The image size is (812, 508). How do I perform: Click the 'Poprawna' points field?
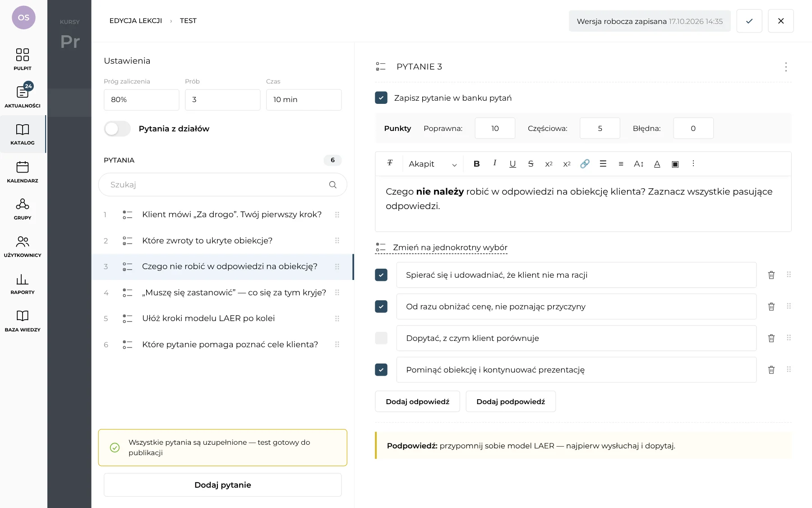click(495, 128)
